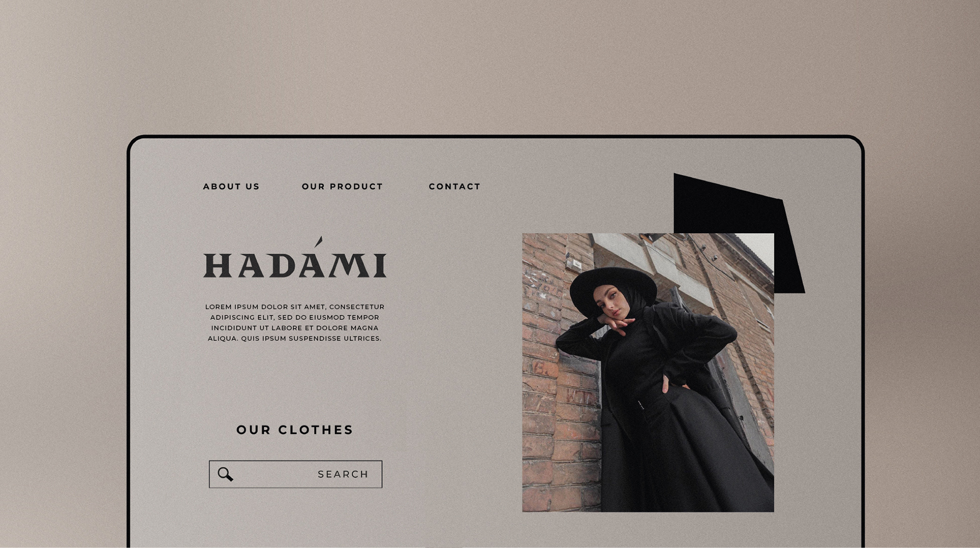The width and height of the screenshot is (980, 548).
Task: Open the ABOUT US page
Action: (x=231, y=187)
